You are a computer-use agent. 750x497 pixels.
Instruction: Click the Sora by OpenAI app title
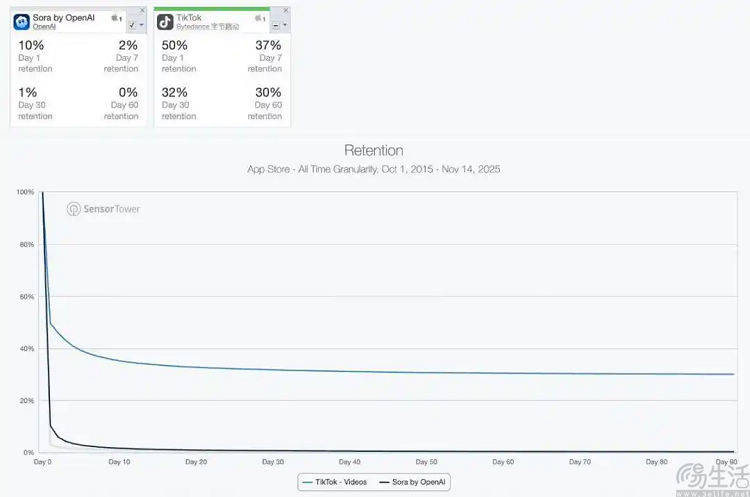tap(64, 17)
